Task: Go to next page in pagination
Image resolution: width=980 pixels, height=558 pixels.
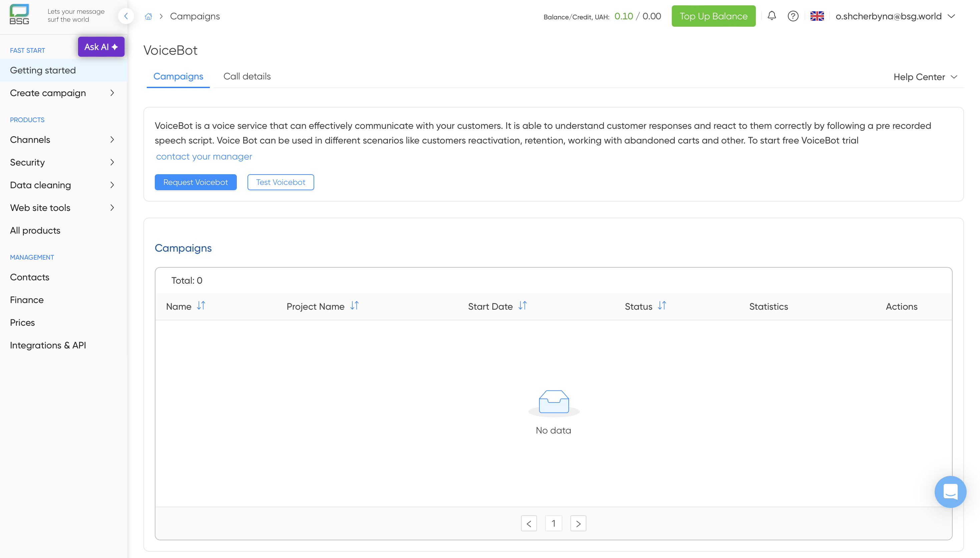Action: 578,524
